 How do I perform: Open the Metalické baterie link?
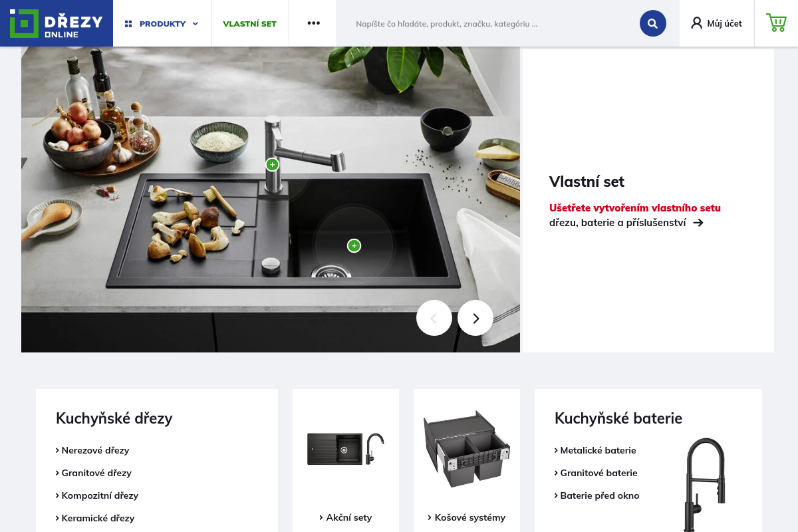coord(595,450)
